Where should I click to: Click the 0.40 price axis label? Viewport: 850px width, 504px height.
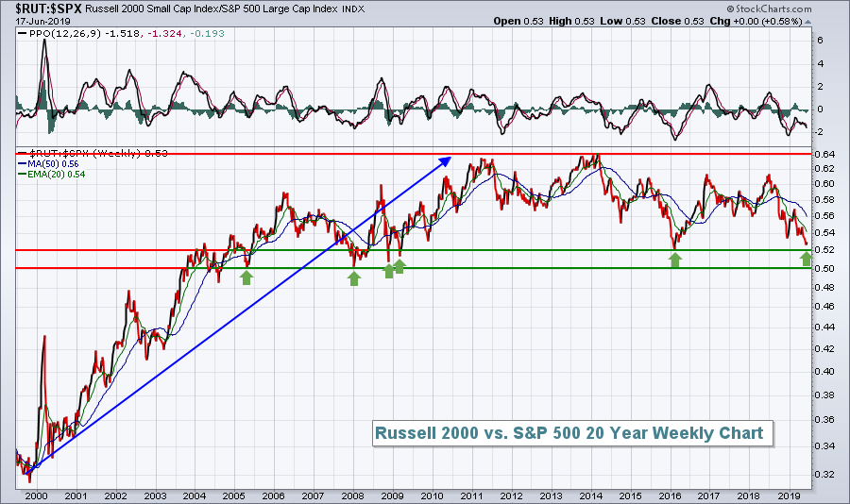(x=825, y=371)
